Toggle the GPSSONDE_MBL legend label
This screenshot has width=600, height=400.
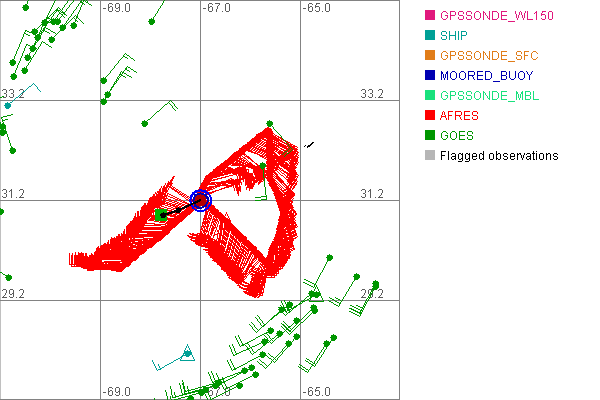(x=493, y=96)
